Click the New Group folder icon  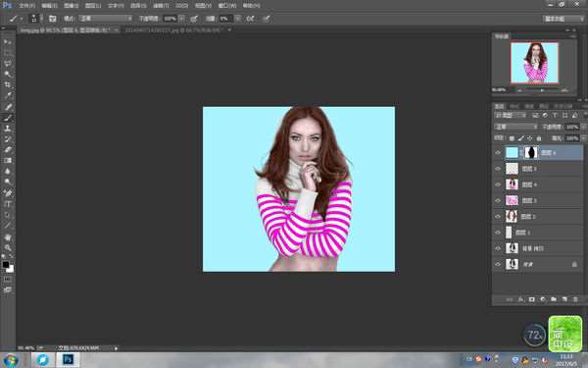pos(554,299)
